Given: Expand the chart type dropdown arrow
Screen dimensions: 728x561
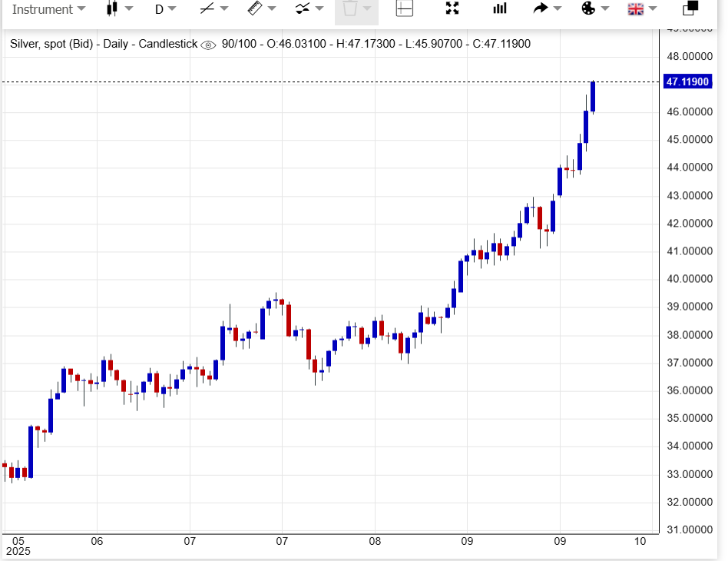Looking at the screenshot, I should (x=129, y=8).
